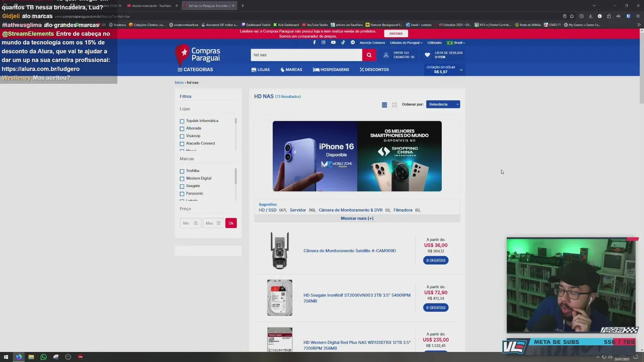Viewport: 644px width, 362px height.
Task: Open the YouTube icon in site header
Action: [x=333, y=42]
